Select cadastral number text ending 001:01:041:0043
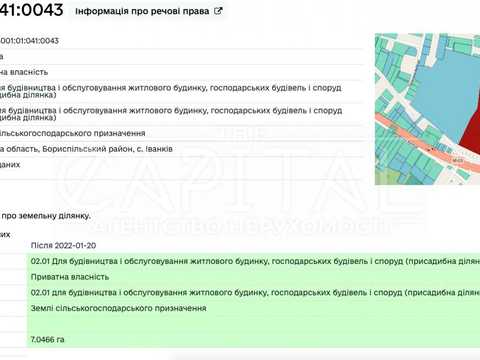 (x=29, y=41)
